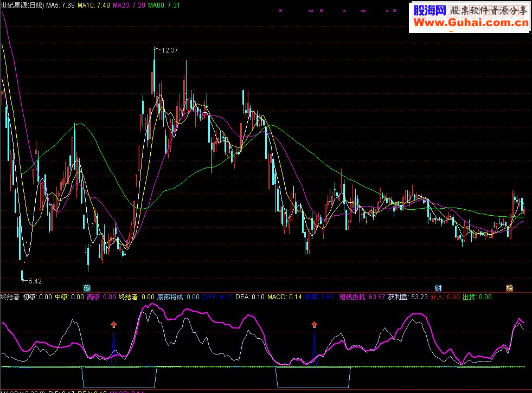Image resolution: width=532 pixels, height=393 pixels.
Task: Click the 停 suspension marker icon
Action: tap(87, 288)
